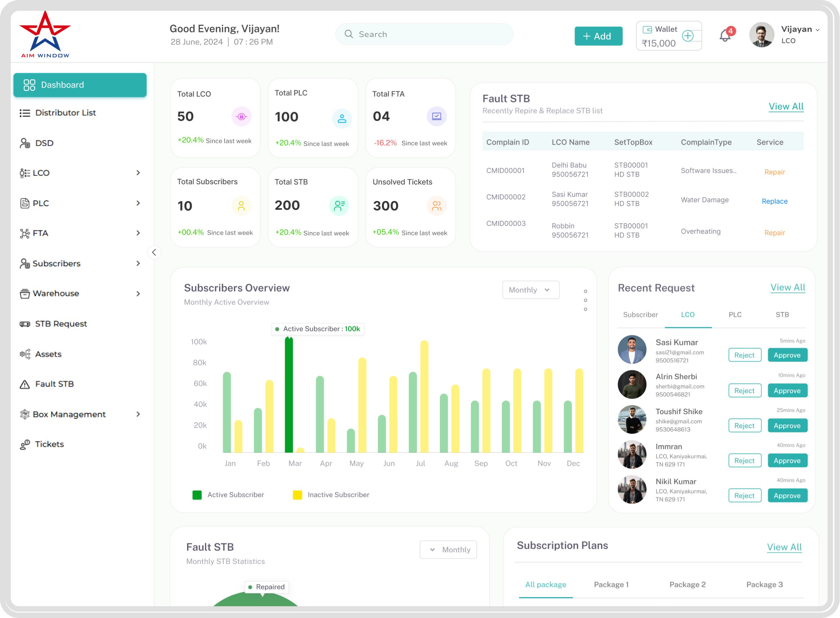This screenshot has height=618, width=840.
Task: Click View All link in Fault STB
Action: [x=786, y=107]
